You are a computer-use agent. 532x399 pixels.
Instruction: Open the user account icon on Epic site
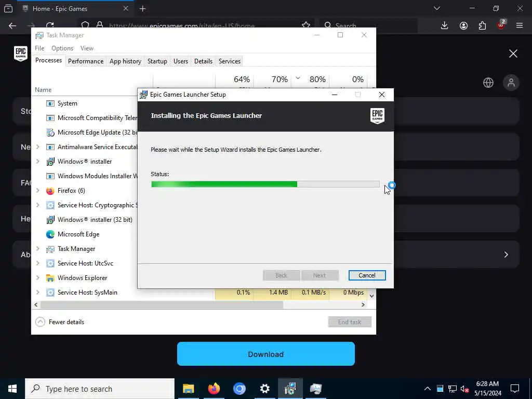coord(511,83)
